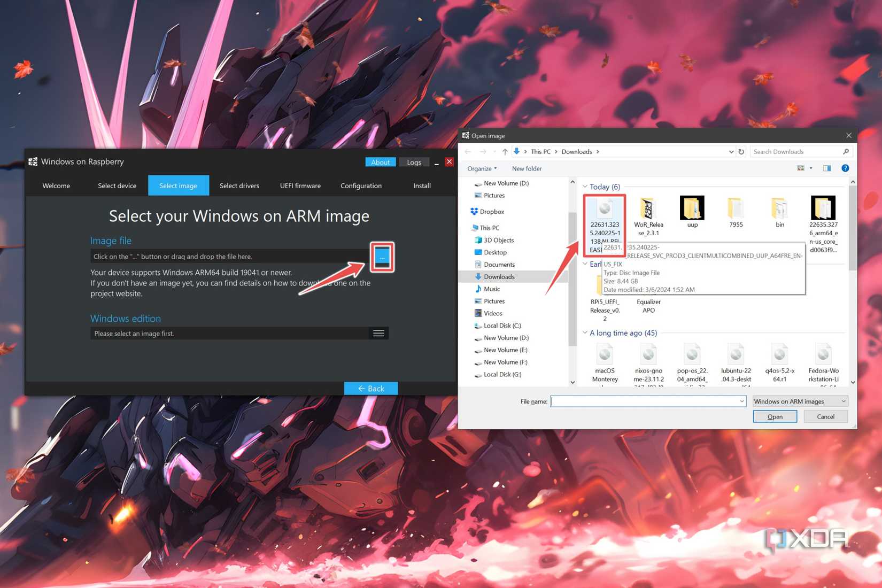This screenshot has width=882, height=588.
Task: Click the Open button in the dialog
Action: (x=775, y=416)
